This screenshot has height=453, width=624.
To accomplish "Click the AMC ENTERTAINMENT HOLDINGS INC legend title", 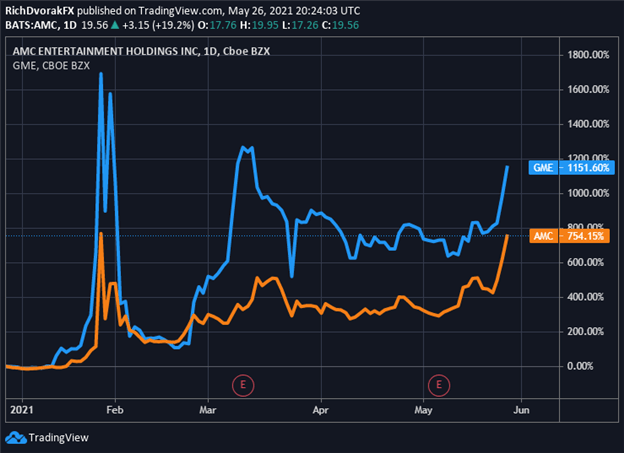I will point(141,51).
